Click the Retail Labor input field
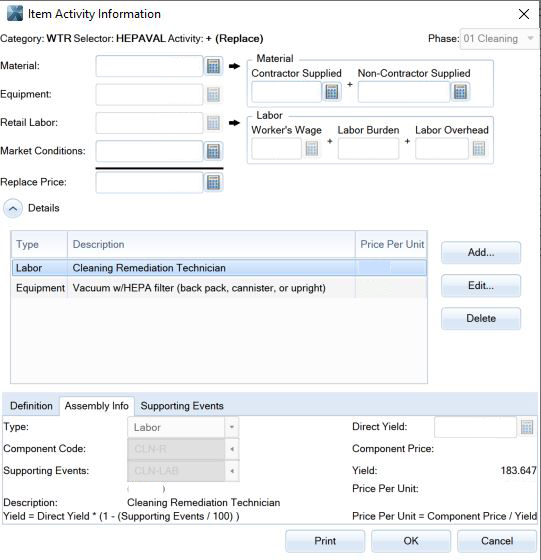The width and height of the screenshot is (541, 560). point(149,123)
